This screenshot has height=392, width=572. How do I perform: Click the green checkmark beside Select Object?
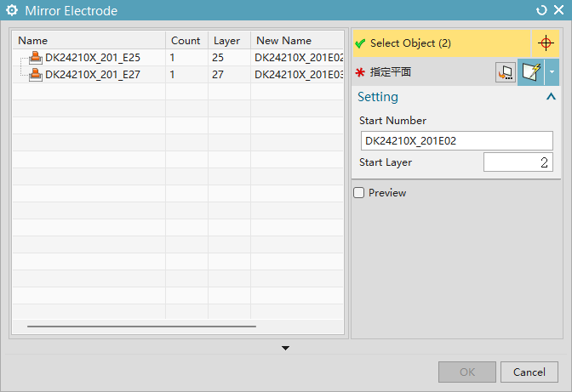click(360, 43)
